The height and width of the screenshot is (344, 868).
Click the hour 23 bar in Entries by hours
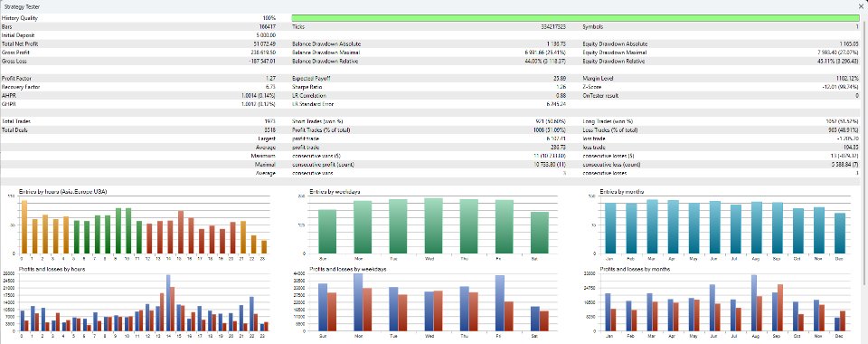[x=264, y=247]
